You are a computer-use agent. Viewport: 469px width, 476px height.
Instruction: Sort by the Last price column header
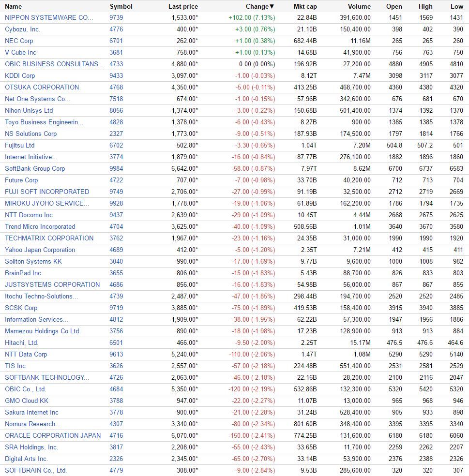[183, 6]
